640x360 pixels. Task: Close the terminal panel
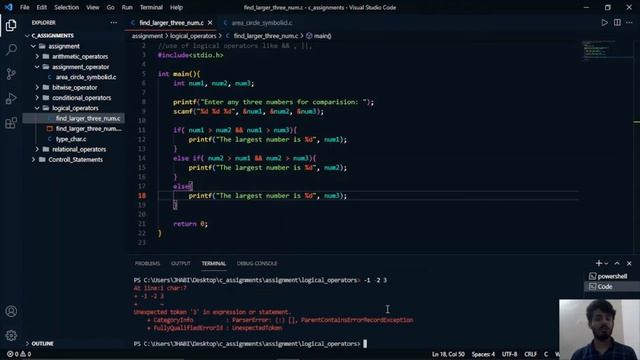629,263
